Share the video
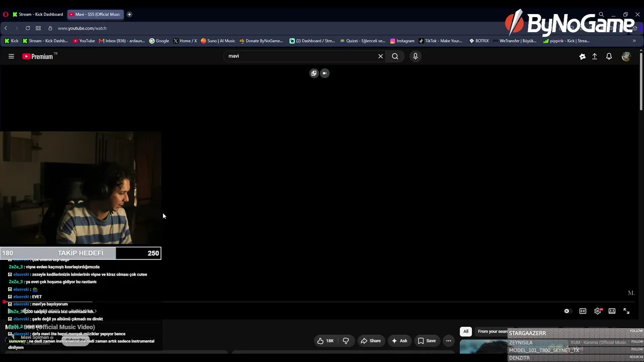 click(371, 341)
